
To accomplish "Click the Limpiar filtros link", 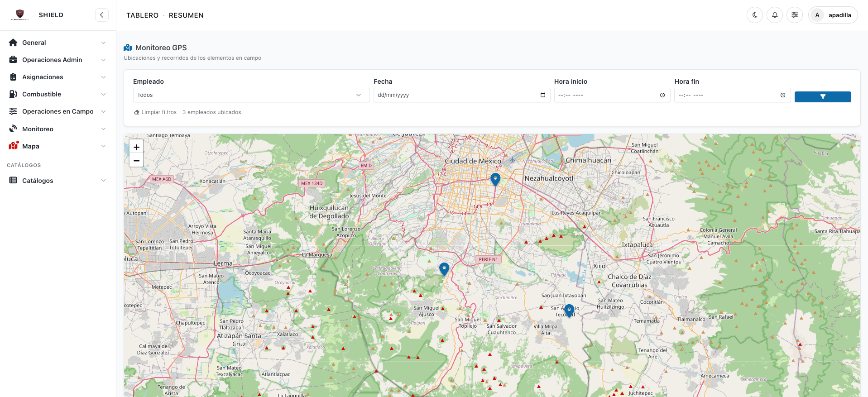I will 155,112.
